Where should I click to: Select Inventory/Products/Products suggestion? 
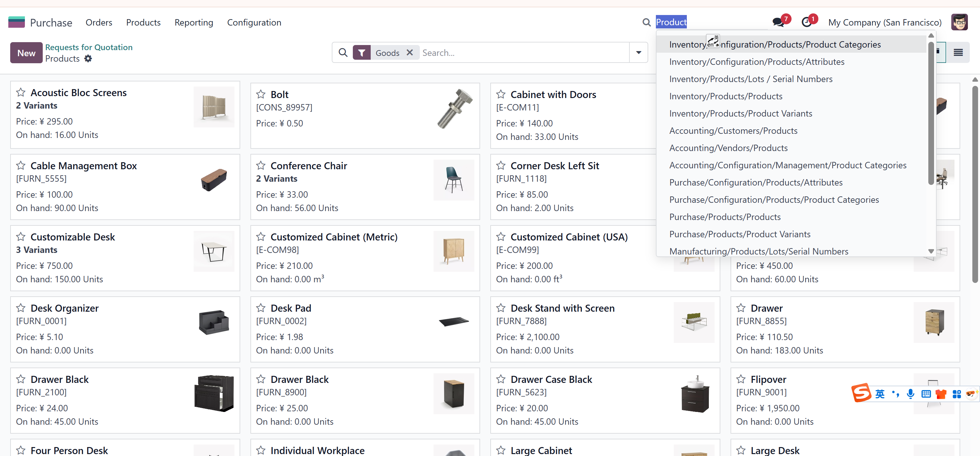tap(791, 96)
